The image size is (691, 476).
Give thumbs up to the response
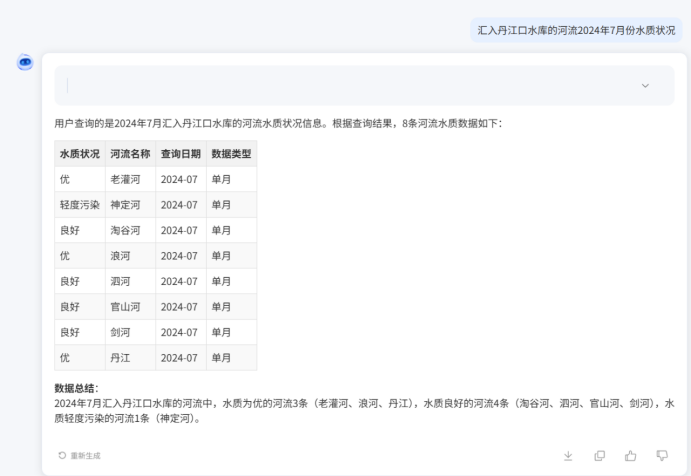click(630, 456)
